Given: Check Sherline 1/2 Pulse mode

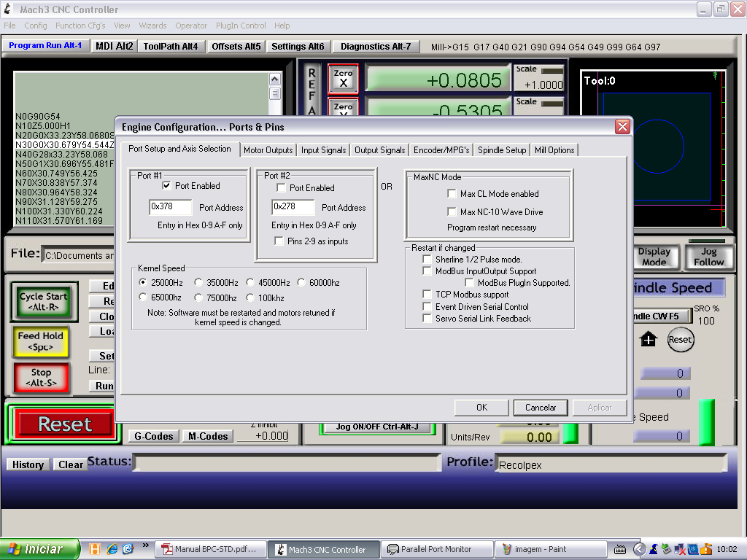Looking at the screenshot, I should [x=427, y=259].
